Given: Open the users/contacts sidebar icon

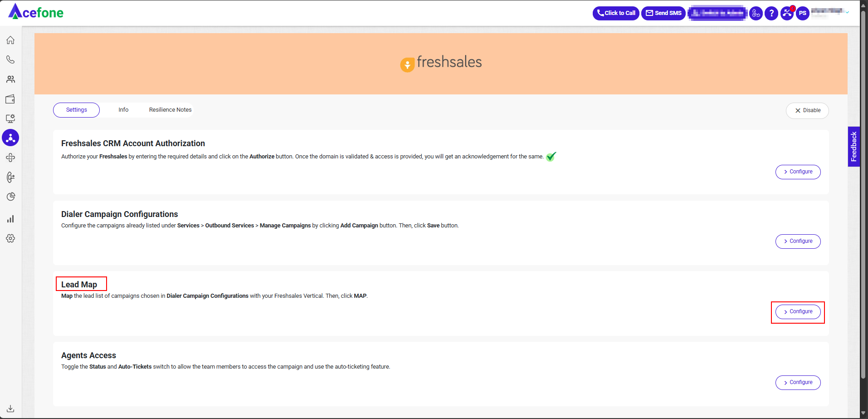Looking at the screenshot, I should (x=10, y=79).
